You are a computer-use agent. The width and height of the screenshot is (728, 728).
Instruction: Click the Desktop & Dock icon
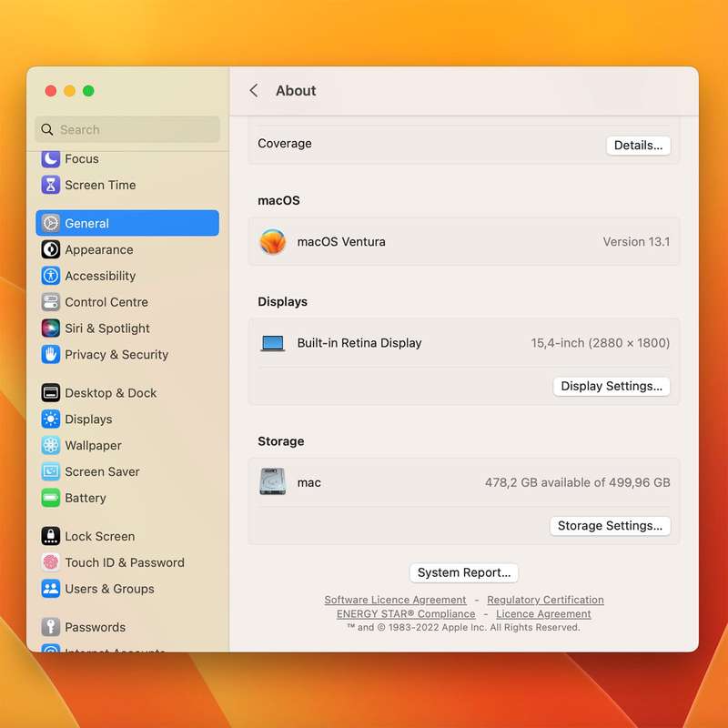pos(51,393)
